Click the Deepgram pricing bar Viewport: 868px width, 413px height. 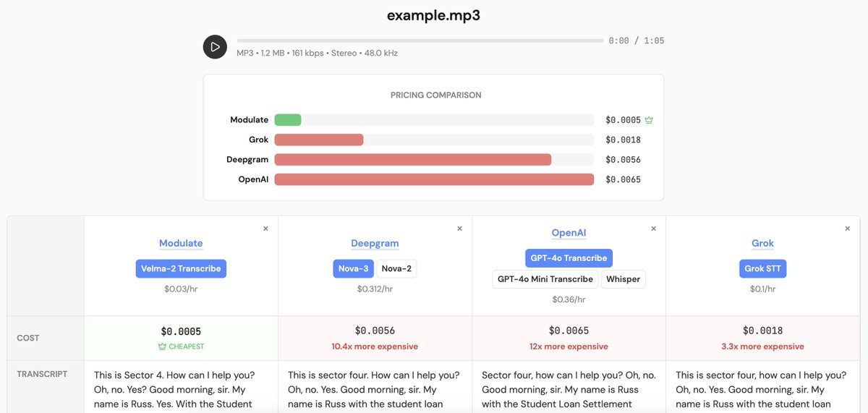pos(413,160)
